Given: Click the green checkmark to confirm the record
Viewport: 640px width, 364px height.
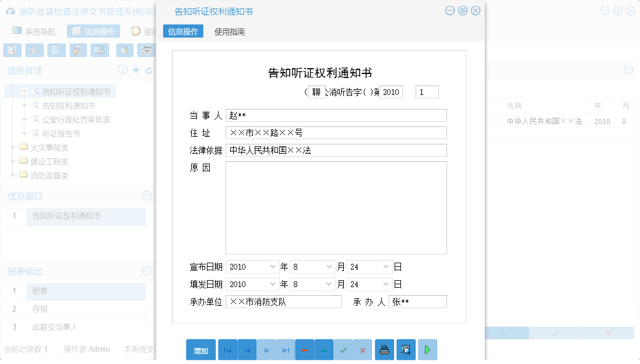Looking at the screenshot, I should coord(343,349).
